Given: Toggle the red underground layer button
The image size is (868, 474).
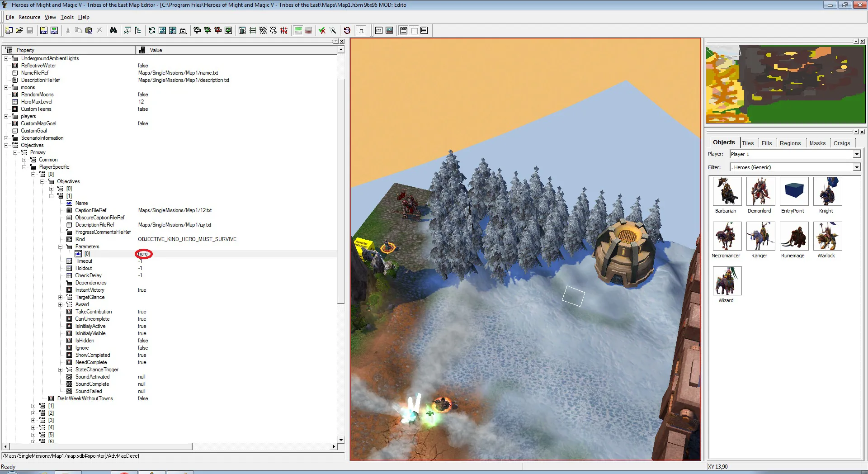Looking at the screenshot, I should pyautogui.click(x=308, y=30).
